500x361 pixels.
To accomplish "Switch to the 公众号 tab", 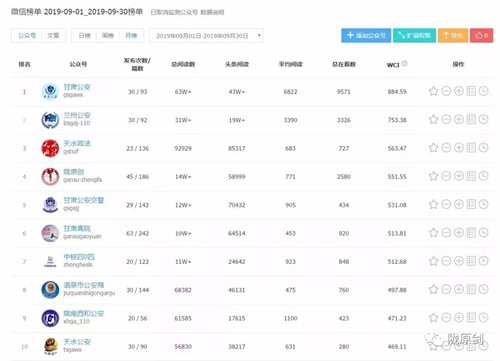I will click(27, 35).
